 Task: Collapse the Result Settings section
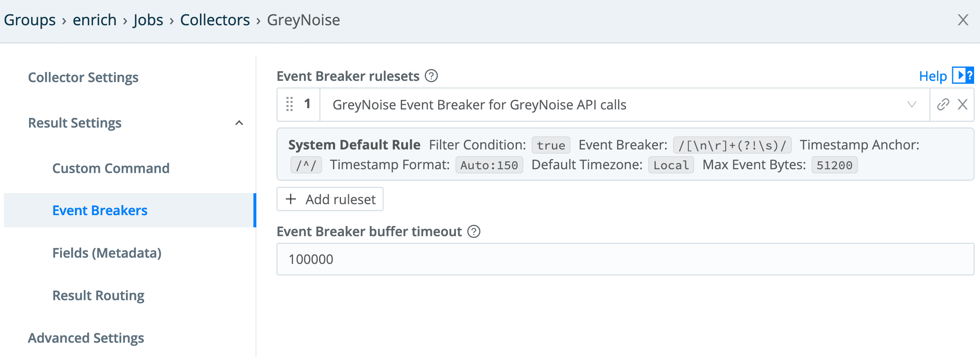pyautogui.click(x=239, y=123)
